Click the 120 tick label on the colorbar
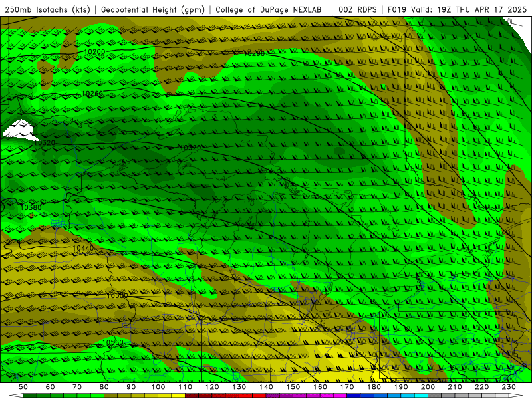The image size is (532, 399). [212, 387]
